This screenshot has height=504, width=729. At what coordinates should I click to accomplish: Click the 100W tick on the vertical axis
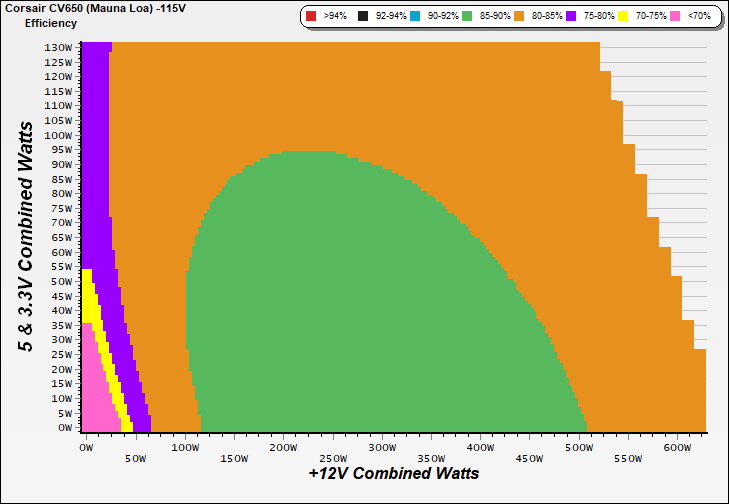pyautogui.click(x=58, y=135)
